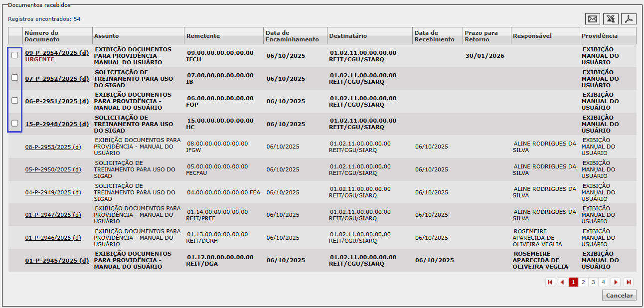Image resolution: width=644 pixels, height=308 pixels.
Task: Jump to the first page arrow
Action: [x=550, y=282]
